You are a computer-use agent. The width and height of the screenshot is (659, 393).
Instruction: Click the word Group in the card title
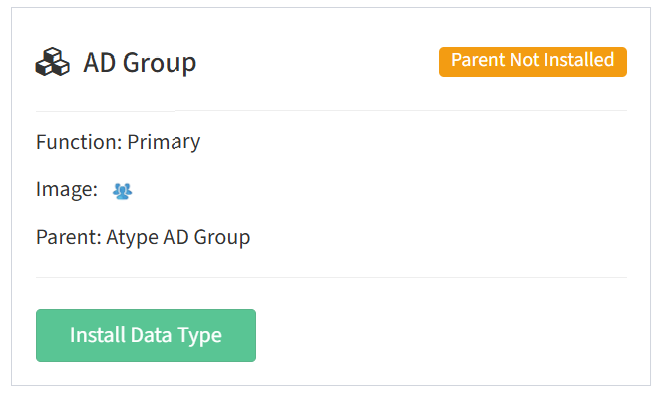160,63
